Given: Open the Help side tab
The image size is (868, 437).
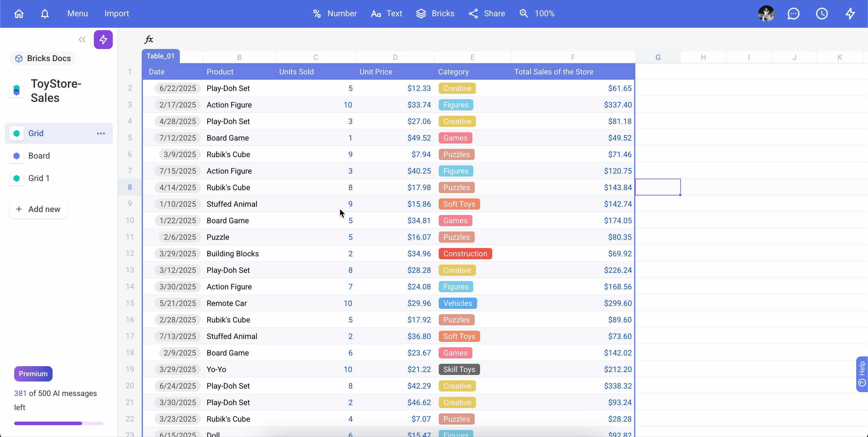Looking at the screenshot, I should 862,374.
